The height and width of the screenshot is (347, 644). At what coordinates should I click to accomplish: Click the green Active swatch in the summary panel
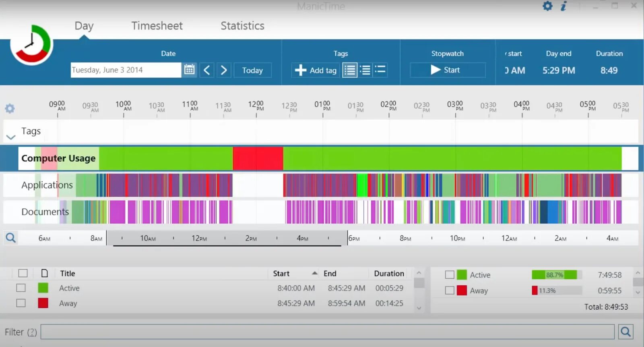(462, 275)
